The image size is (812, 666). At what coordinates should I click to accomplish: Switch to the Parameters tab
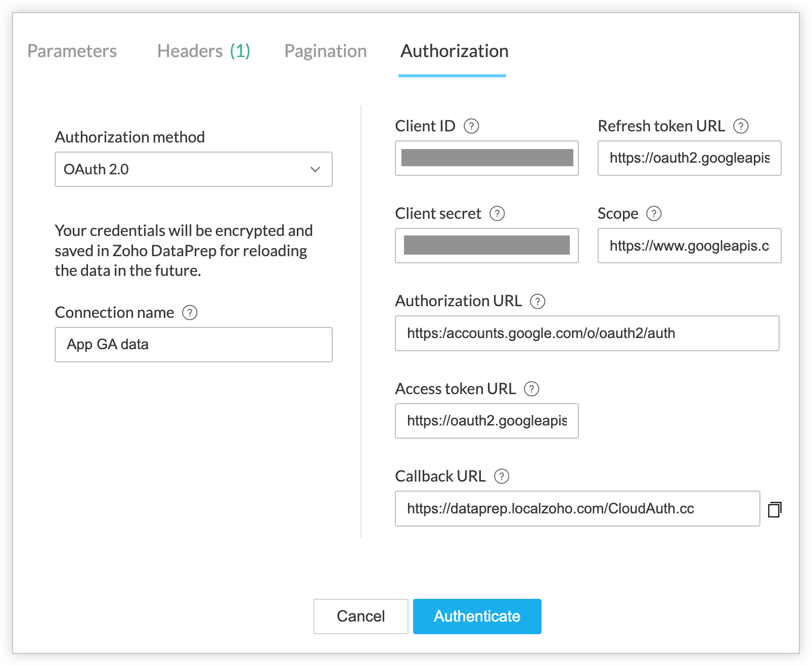pos(72,51)
